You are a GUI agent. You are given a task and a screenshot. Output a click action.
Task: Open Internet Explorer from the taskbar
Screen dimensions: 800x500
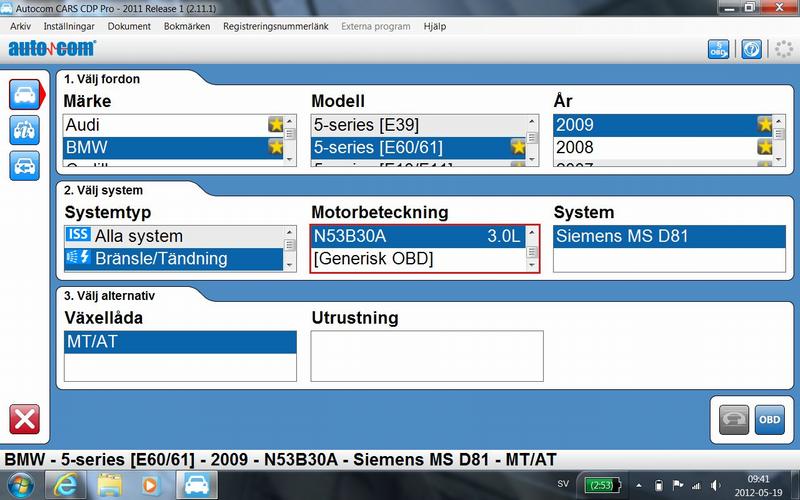click(x=65, y=485)
